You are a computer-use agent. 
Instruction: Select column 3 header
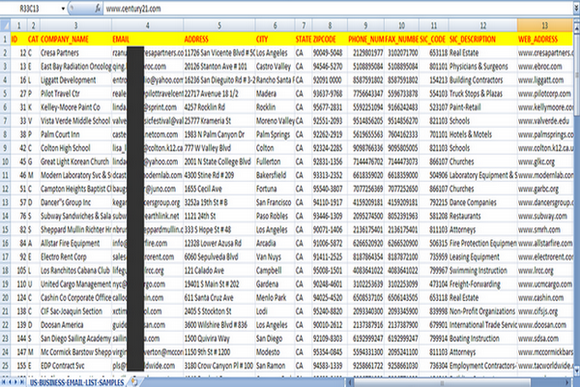click(75, 25)
